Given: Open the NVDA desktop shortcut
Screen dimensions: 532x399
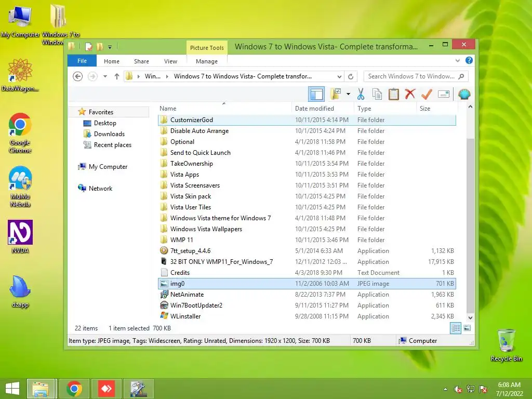Looking at the screenshot, I should coord(20,237).
